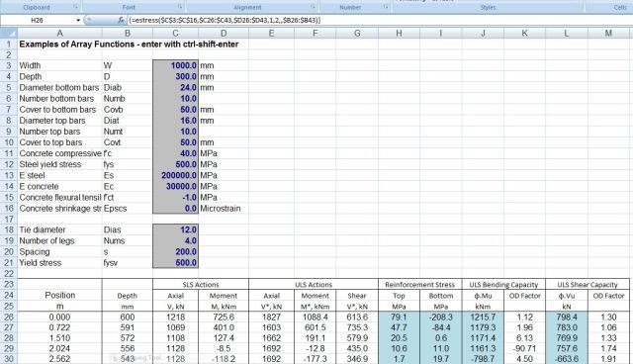Viewport: 633px width, 364px height.
Task: Select the f'ct value -1.0
Action: tap(176, 198)
